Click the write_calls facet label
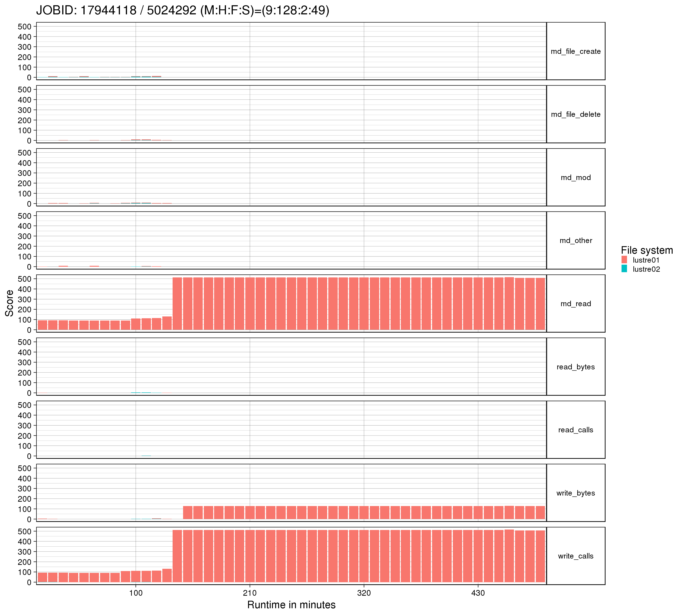684x616 pixels. coord(575,556)
